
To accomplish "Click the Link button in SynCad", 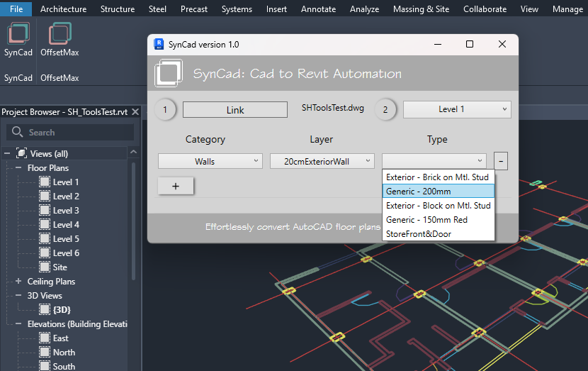I will (x=235, y=110).
